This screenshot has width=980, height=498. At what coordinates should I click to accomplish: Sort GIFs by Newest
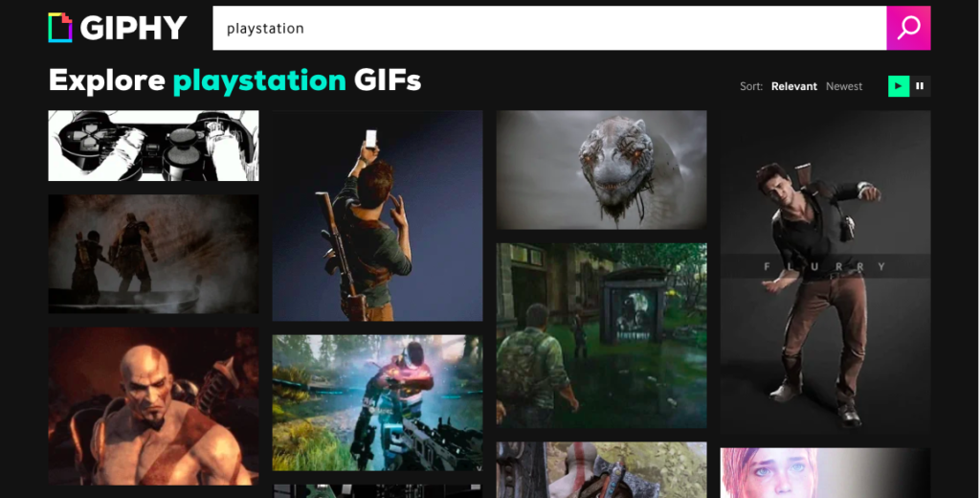[x=844, y=86]
